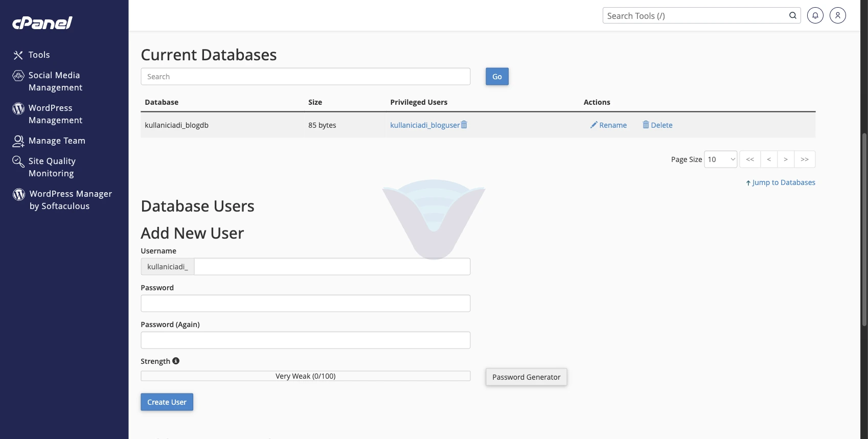This screenshot has width=868, height=439.
Task: Click the password strength meter bar
Action: click(306, 376)
